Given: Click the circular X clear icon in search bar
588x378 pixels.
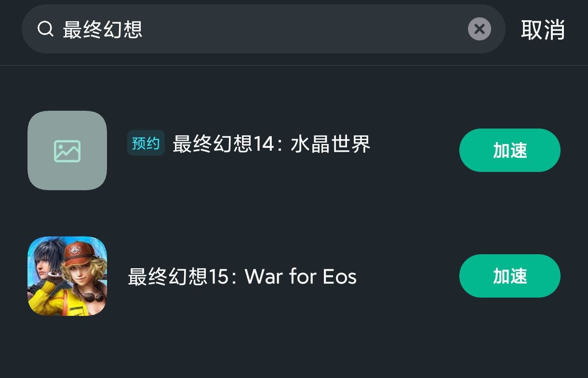Looking at the screenshot, I should pyautogui.click(x=480, y=29).
